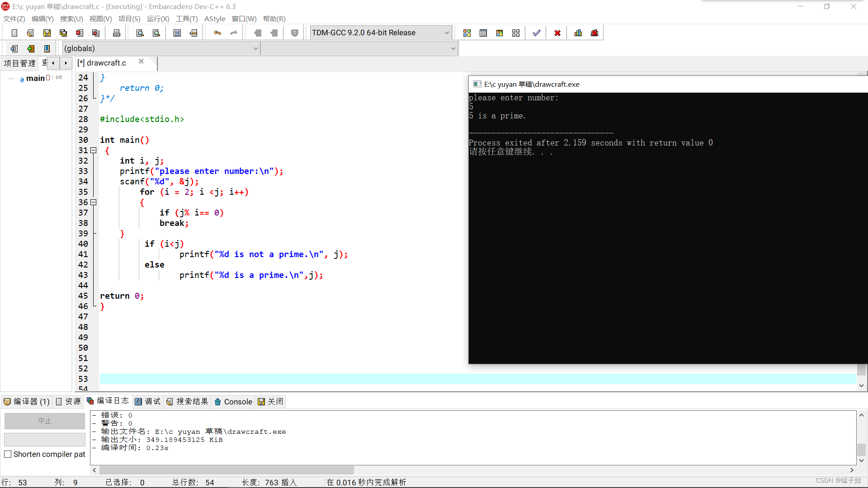
Task: Click the profile analysis chart icon
Action: point(578,33)
